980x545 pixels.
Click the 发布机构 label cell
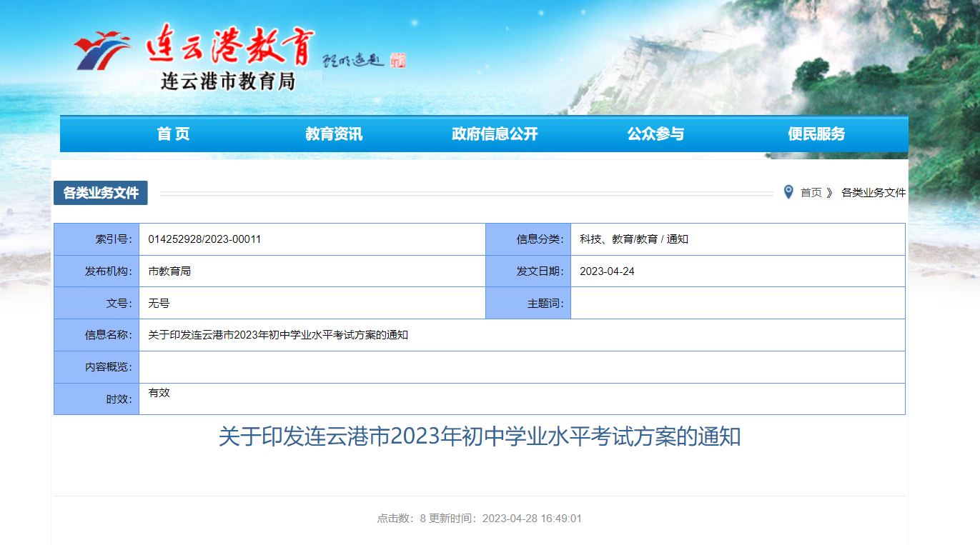tap(96, 271)
